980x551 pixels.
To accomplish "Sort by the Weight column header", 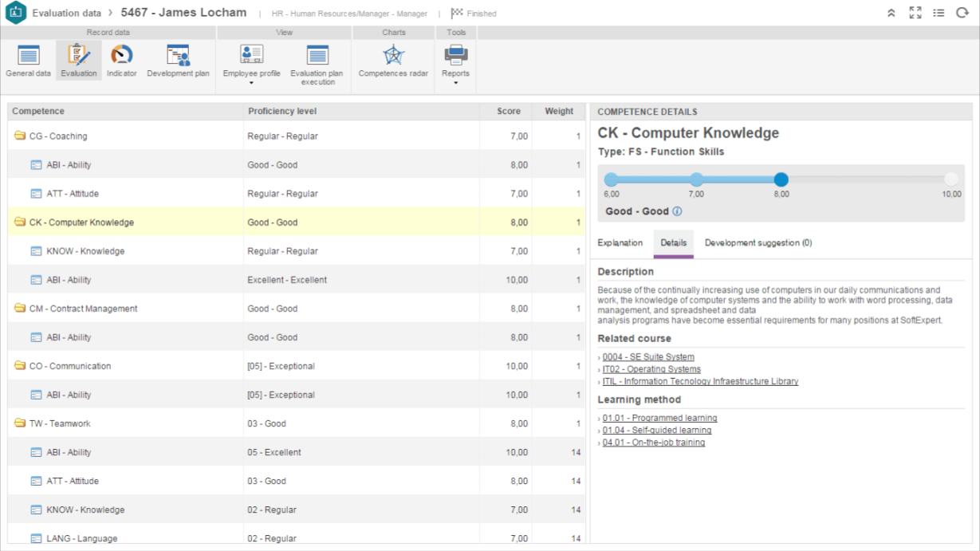I will [x=559, y=111].
